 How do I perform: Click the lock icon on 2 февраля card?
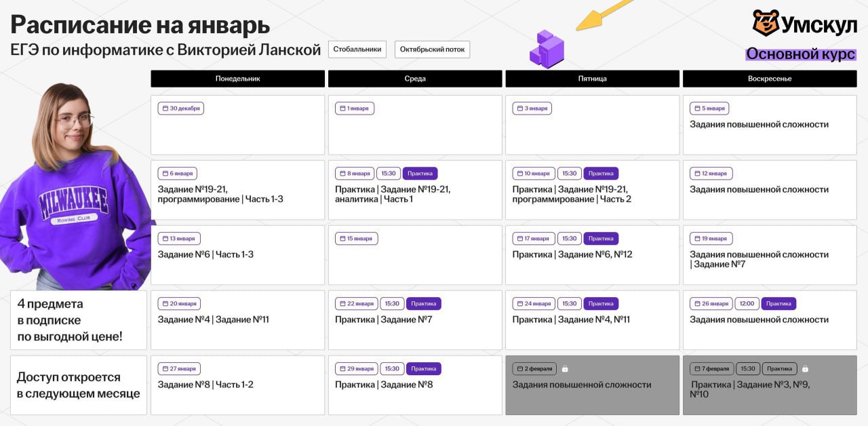click(565, 369)
